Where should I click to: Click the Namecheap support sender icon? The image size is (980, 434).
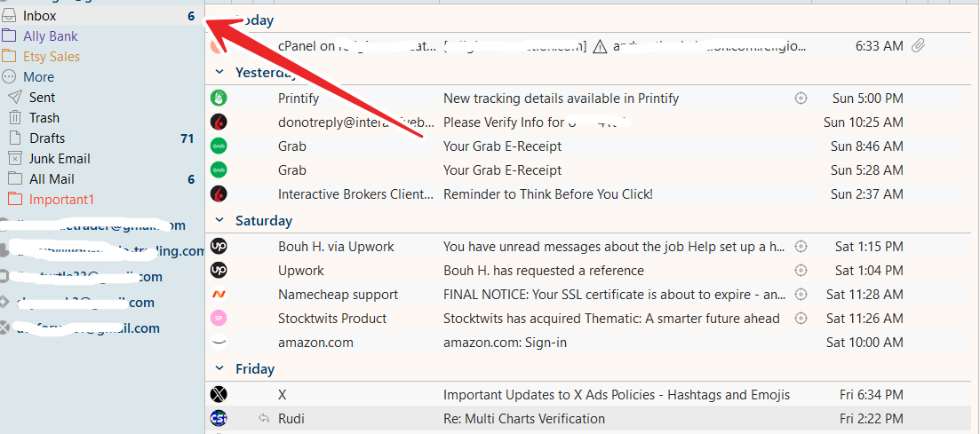[219, 294]
